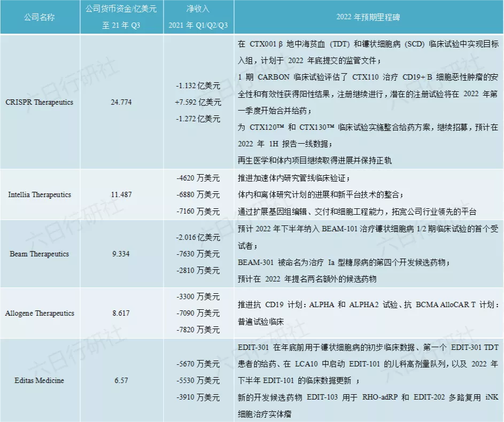The height and width of the screenshot is (422, 504).
Task: Select the Allogene Therapeutics company cell
Action: point(40,313)
